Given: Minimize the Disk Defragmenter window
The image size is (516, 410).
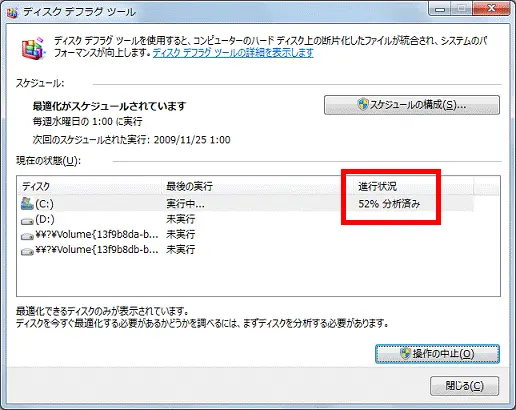Looking at the screenshot, I should (440, 9).
